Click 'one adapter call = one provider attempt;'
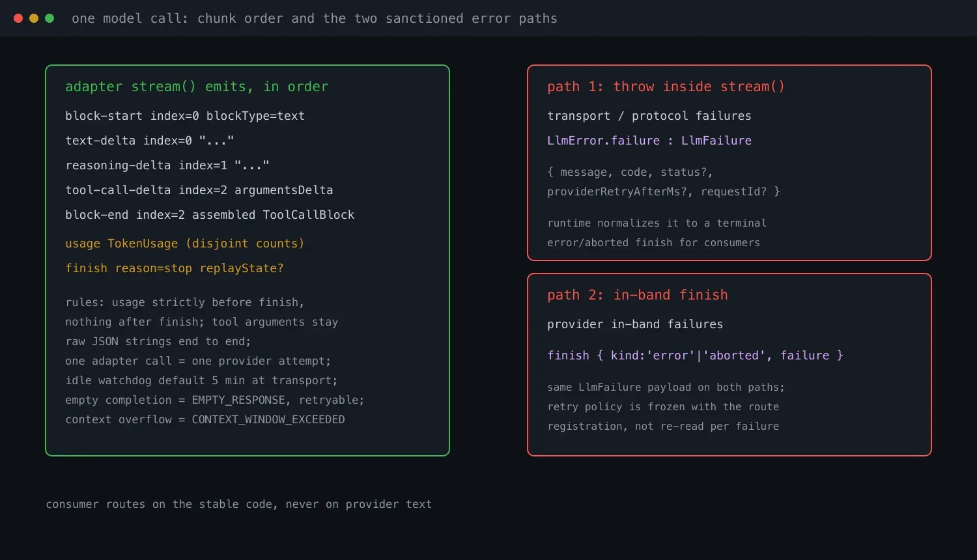This screenshot has height=560, width=977. pyautogui.click(x=198, y=361)
